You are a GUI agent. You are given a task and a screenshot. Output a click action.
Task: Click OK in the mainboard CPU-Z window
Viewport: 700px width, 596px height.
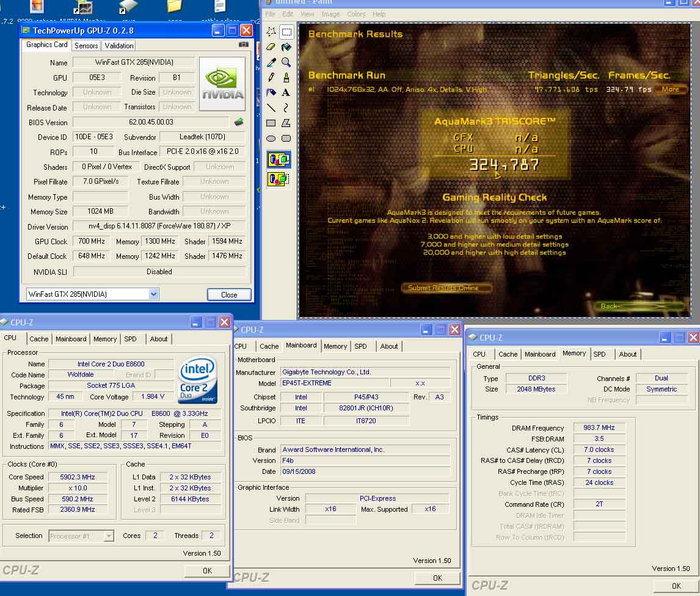pyautogui.click(x=437, y=578)
